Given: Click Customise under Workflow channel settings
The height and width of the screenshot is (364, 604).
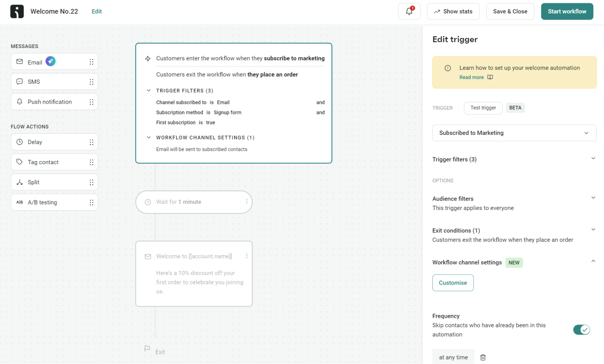Looking at the screenshot, I should pyautogui.click(x=453, y=283).
